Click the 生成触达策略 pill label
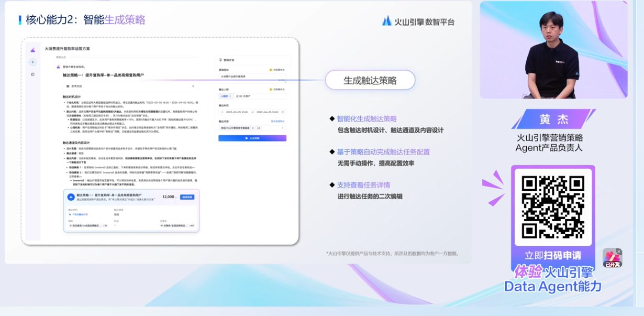The height and width of the screenshot is (316, 644). 370,80
